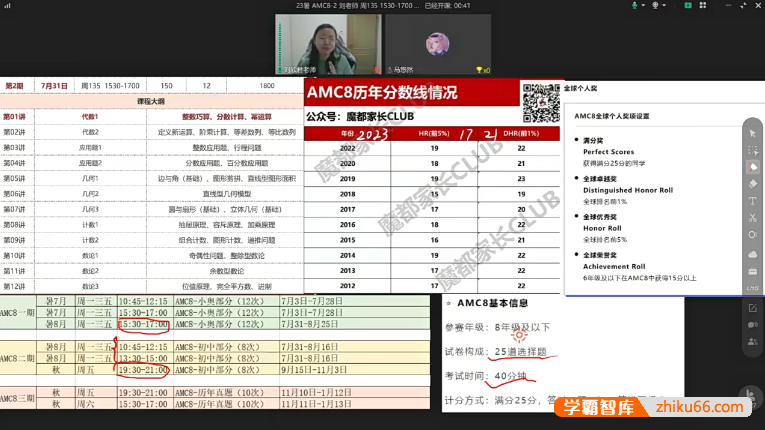Image resolution: width=765 pixels, height=430 pixels.
Task: Select the text T tool
Action: point(752,201)
